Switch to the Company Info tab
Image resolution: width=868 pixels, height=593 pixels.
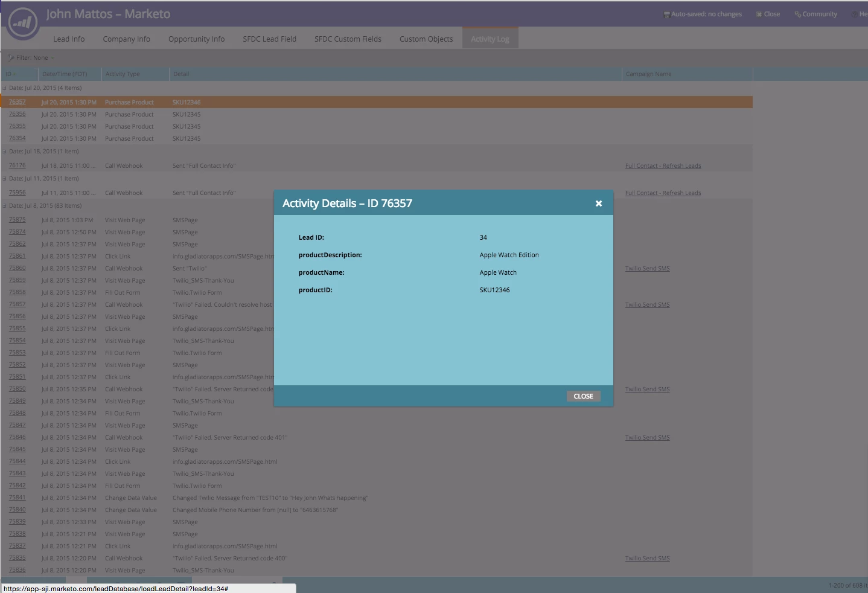click(x=126, y=39)
